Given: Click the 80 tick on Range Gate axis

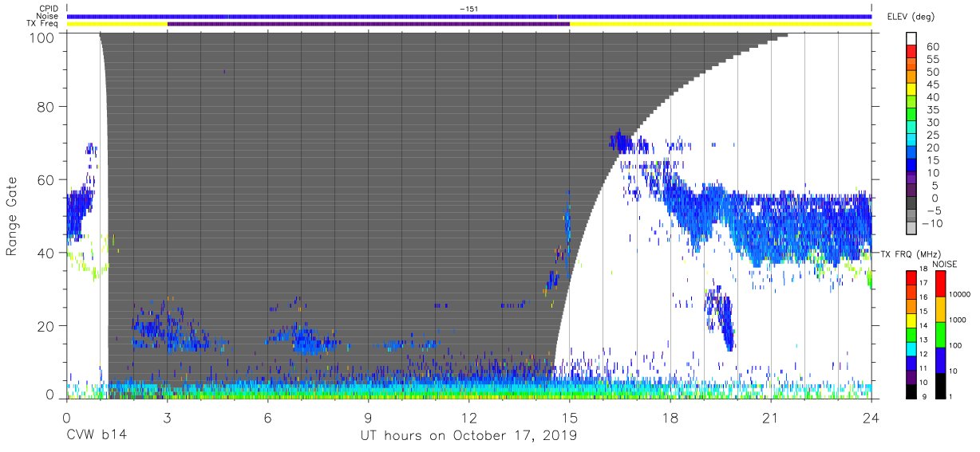Looking at the screenshot, I should [47, 107].
